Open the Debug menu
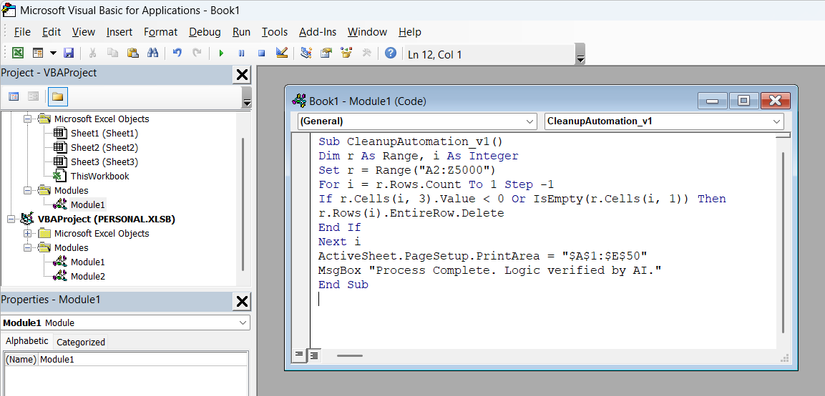Image resolution: width=825 pixels, height=396 pixels. (205, 32)
